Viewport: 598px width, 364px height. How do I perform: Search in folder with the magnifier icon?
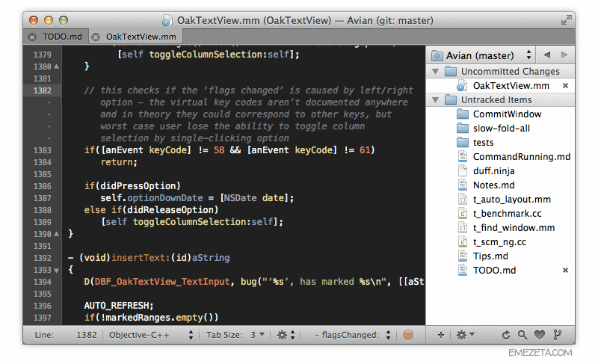[522, 335]
